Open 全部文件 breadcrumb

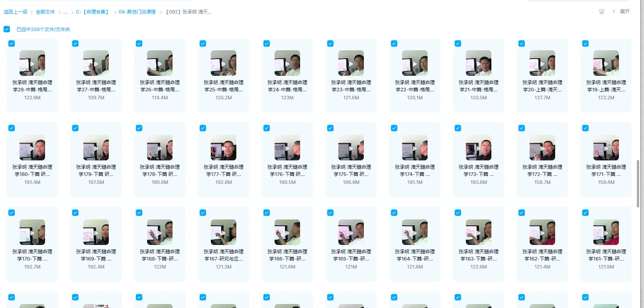pyautogui.click(x=45, y=12)
